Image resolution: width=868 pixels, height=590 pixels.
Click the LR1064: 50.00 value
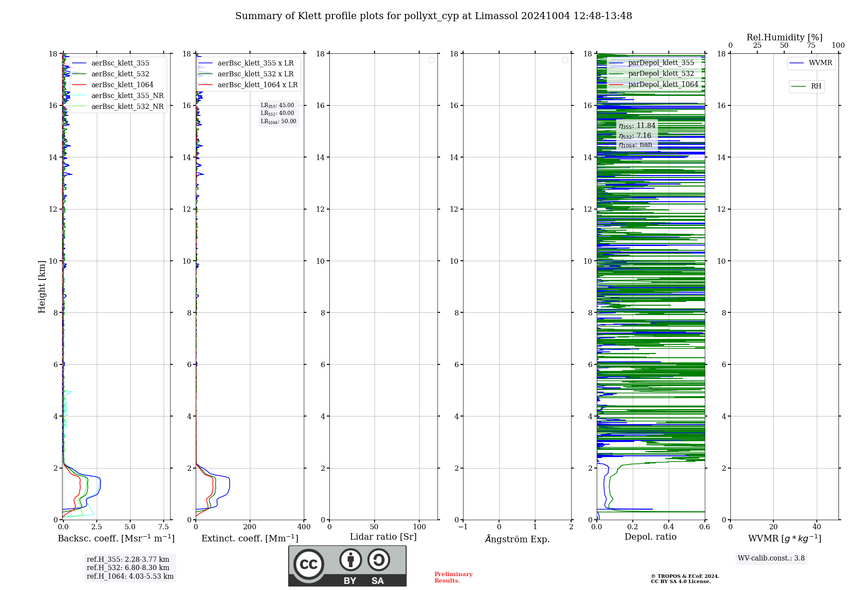pyautogui.click(x=279, y=121)
